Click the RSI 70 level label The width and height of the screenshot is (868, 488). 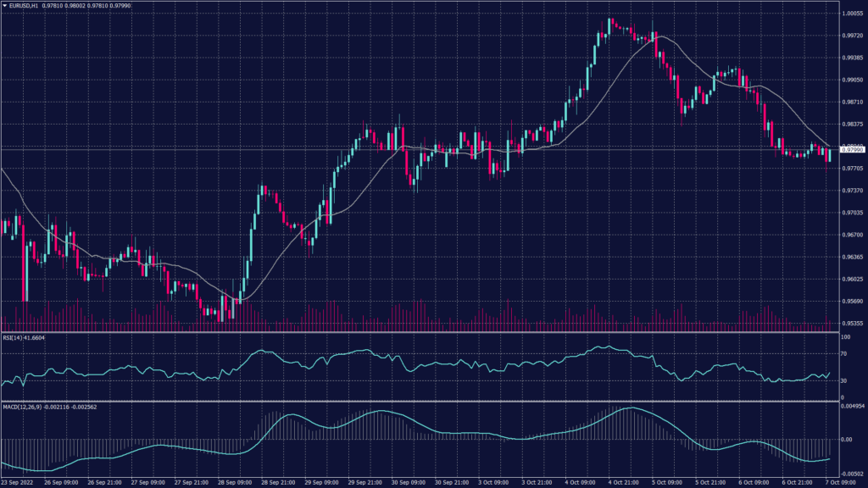click(843, 352)
